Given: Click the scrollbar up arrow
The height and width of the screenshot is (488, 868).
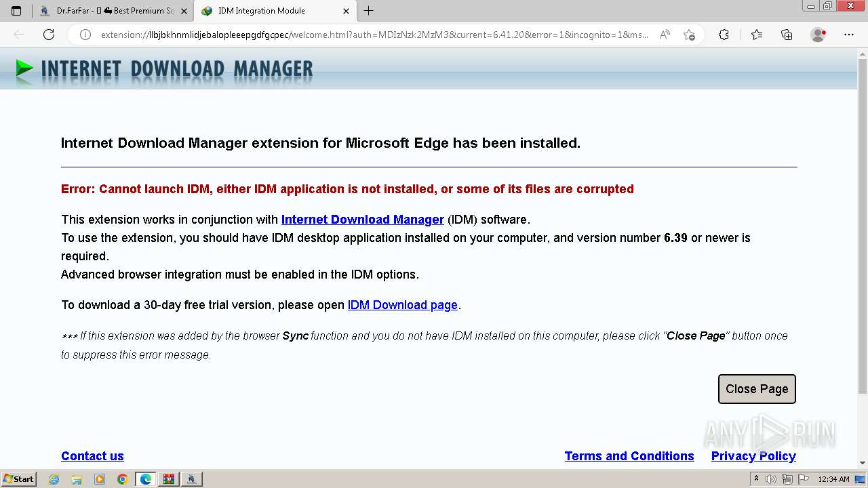Looking at the screenshot, I should tap(863, 54).
